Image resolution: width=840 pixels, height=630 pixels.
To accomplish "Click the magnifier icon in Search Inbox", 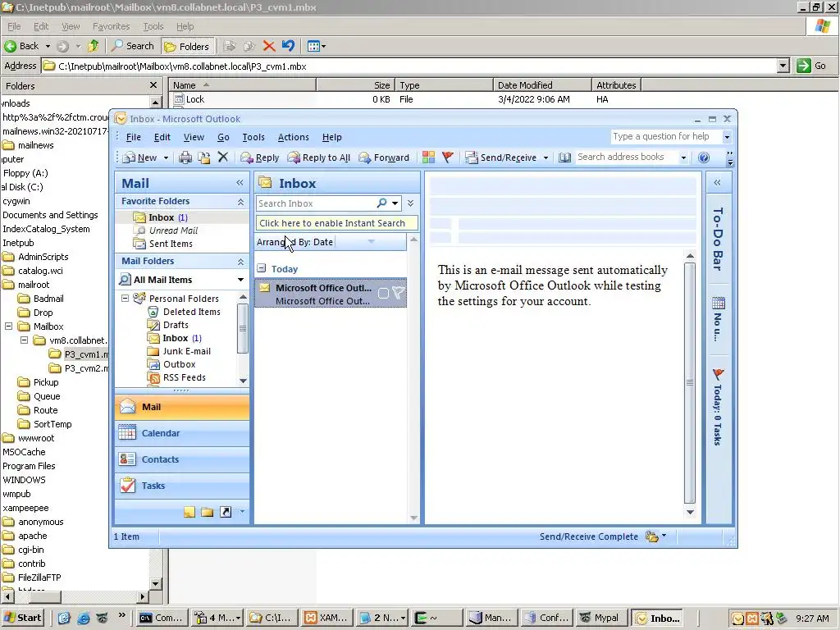I will tap(382, 203).
